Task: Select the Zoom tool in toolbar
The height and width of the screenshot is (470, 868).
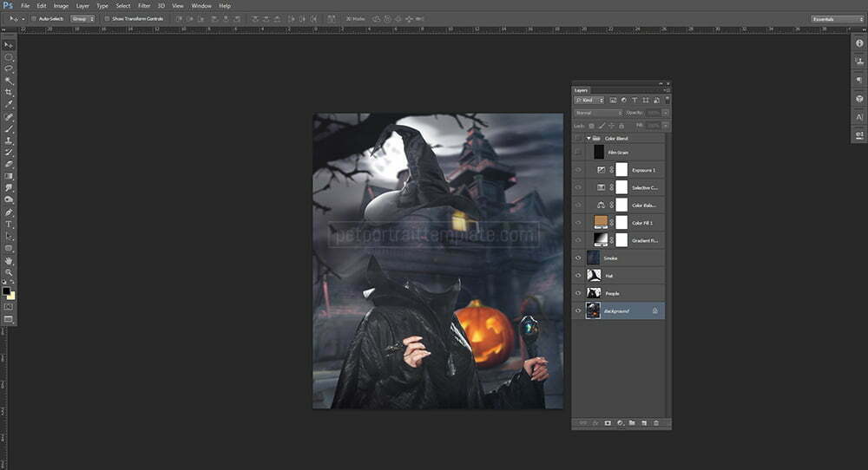Action: coord(9,272)
